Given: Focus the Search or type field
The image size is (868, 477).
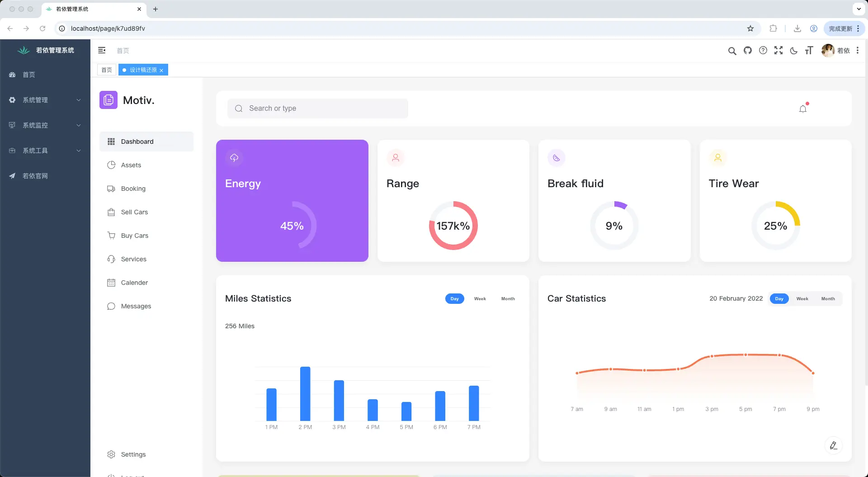Looking at the screenshot, I should coord(318,109).
